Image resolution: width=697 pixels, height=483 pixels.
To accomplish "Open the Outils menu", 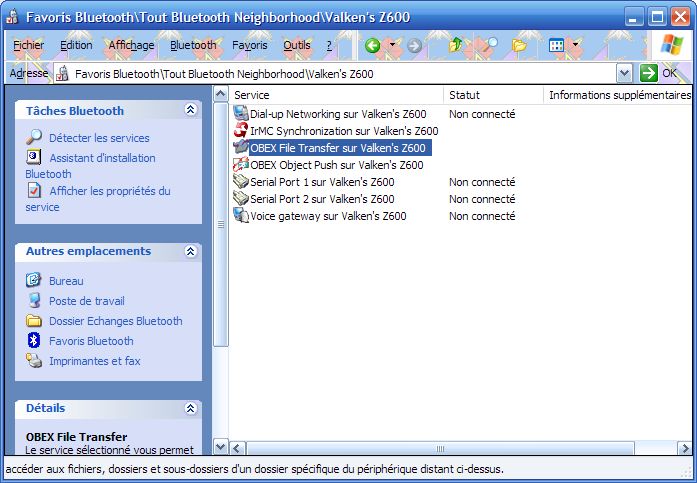I will (x=296, y=45).
